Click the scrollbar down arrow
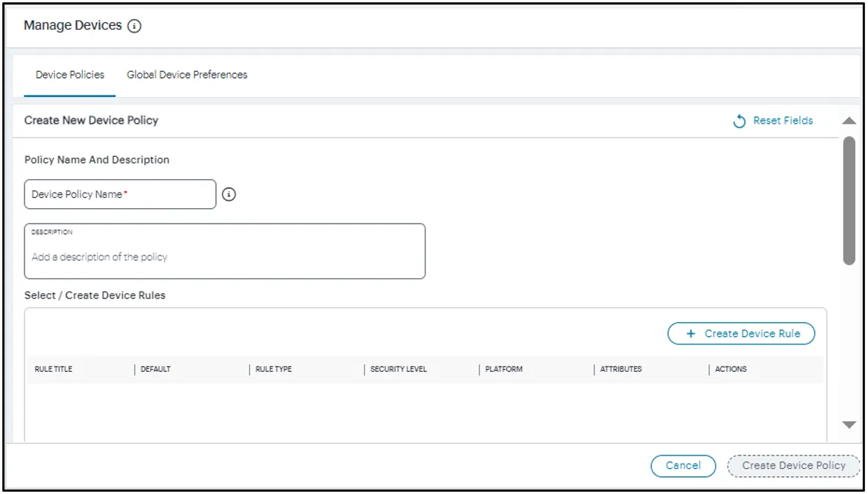Screen dimensions: 868x494 point(850,425)
